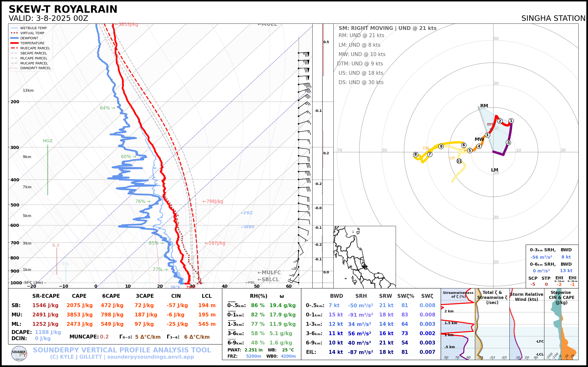Click the station crosshair on map inset
Viewport: 588px width, 367px height.
pyautogui.click(x=365, y=267)
